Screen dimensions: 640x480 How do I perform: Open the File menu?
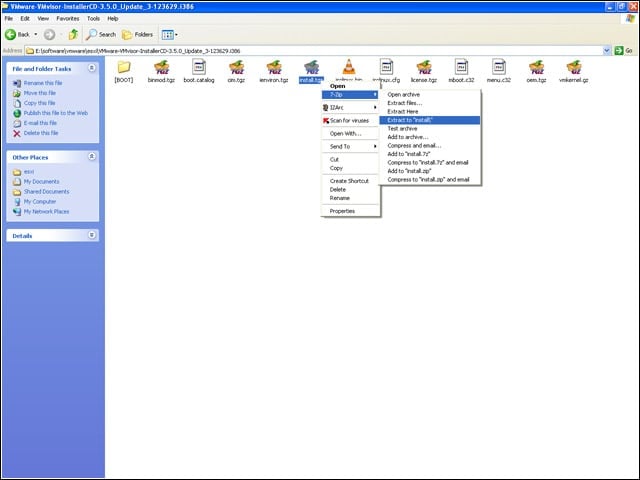click(x=9, y=18)
